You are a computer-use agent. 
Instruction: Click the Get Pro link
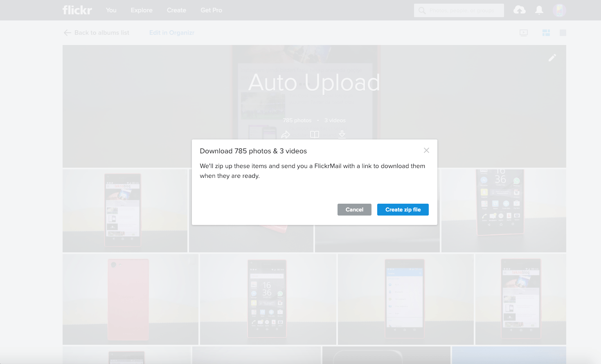click(211, 10)
